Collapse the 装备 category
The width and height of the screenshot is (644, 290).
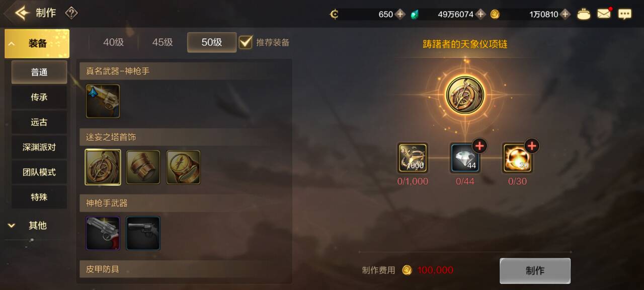point(37,43)
